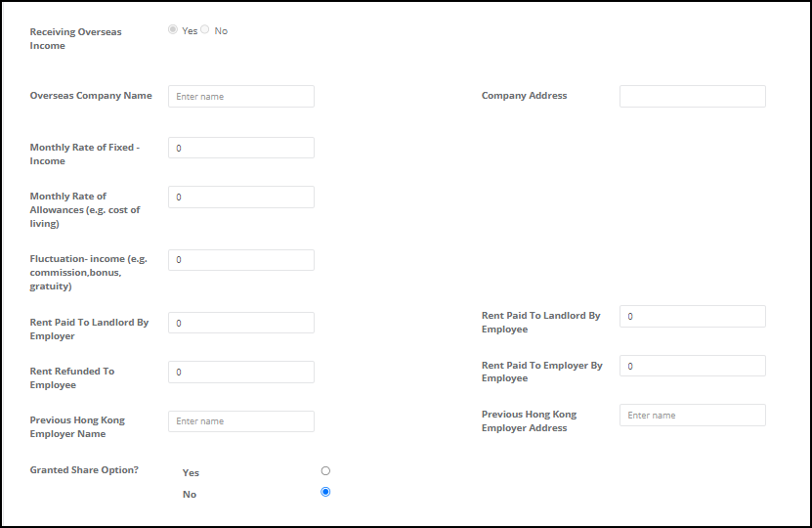The height and width of the screenshot is (528, 812).
Task: Click Rent Paid To Landlord By Employer field
Action: [x=241, y=323]
